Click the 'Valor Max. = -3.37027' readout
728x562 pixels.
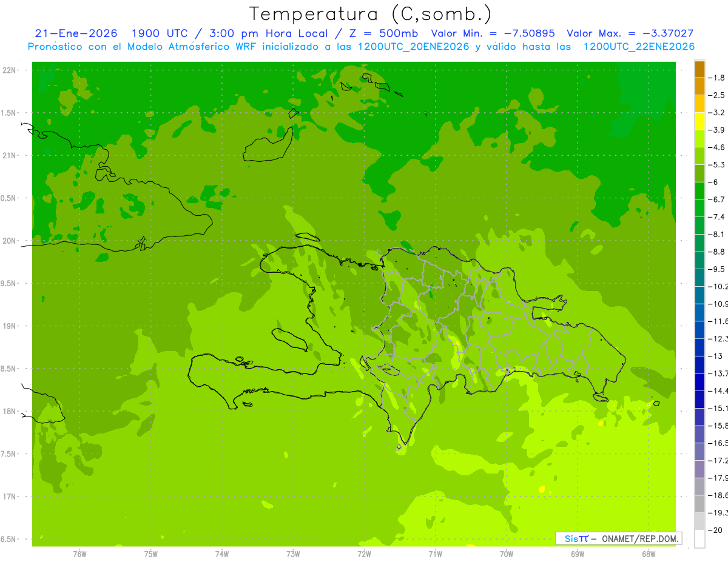click(x=630, y=34)
